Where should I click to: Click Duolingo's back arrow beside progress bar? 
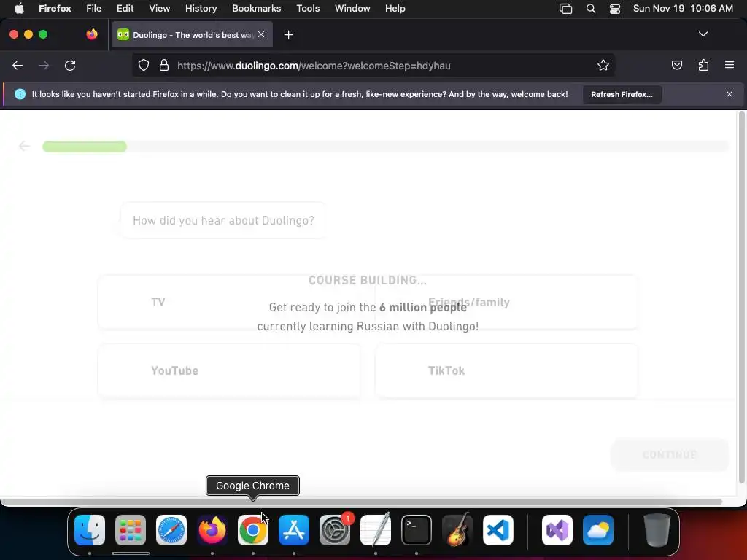24,146
